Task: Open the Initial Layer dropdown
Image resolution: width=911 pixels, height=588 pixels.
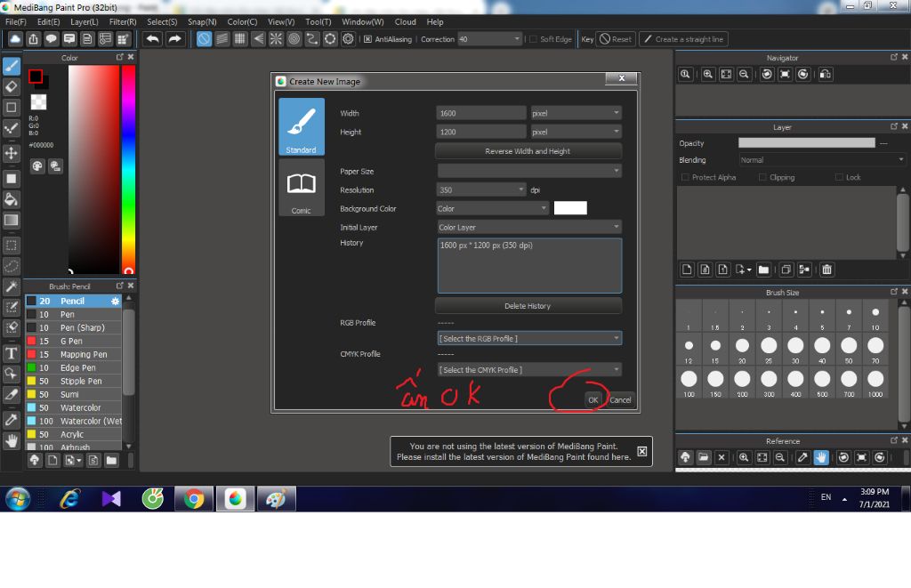Action: [529, 227]
